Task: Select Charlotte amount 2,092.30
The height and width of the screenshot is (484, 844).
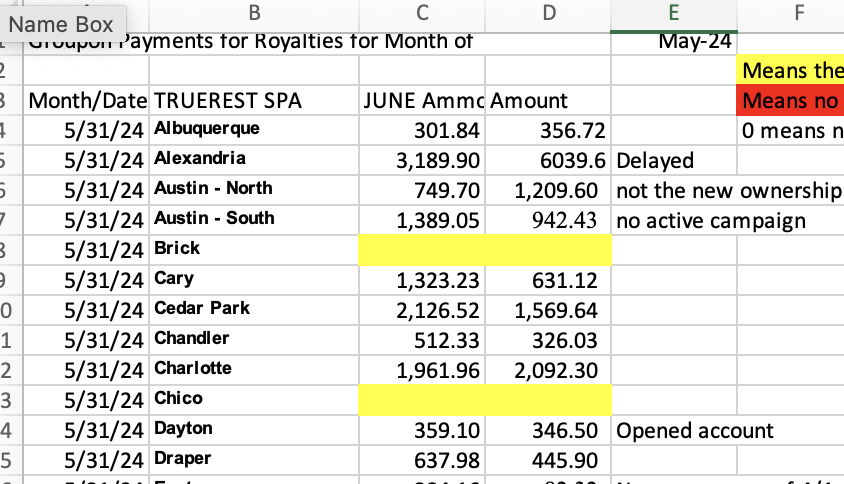Action: click(x=556, y=370)
